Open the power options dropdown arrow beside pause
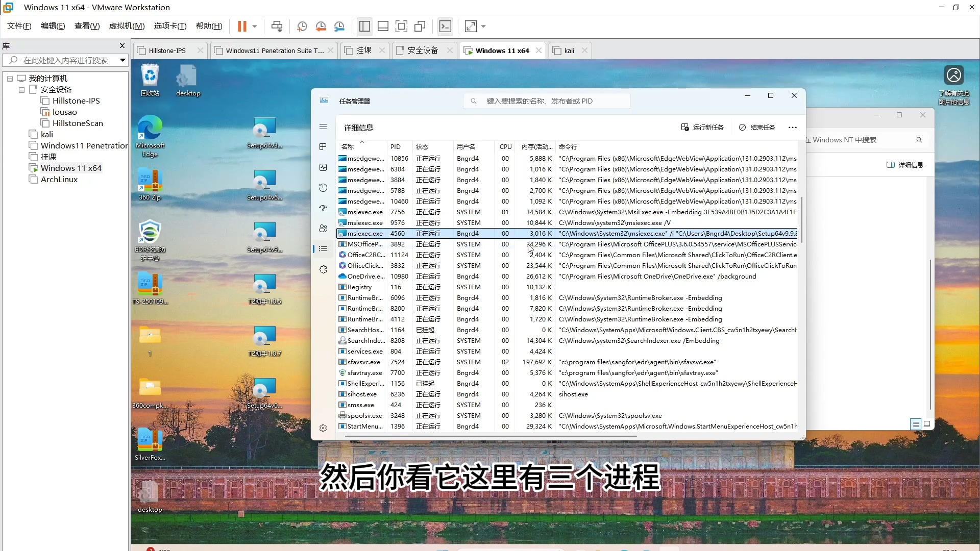This screenshot has height=551, width=980. [x=255, y=26]
